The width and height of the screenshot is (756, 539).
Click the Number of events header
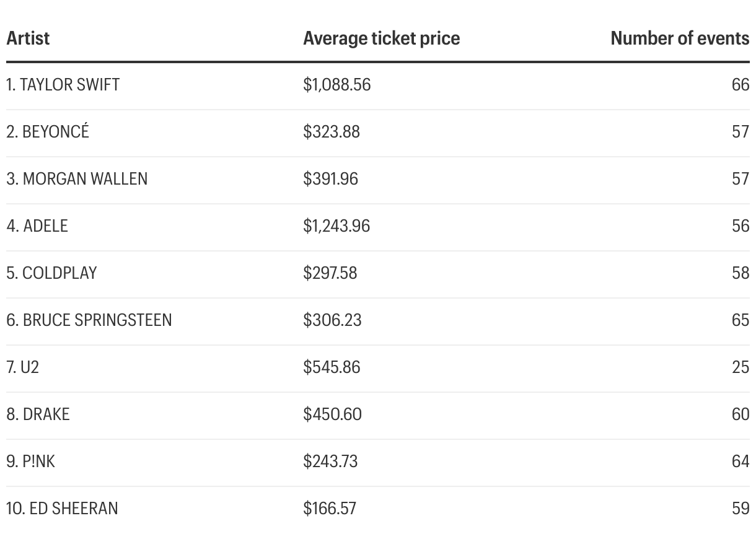[x=680, y=38]
